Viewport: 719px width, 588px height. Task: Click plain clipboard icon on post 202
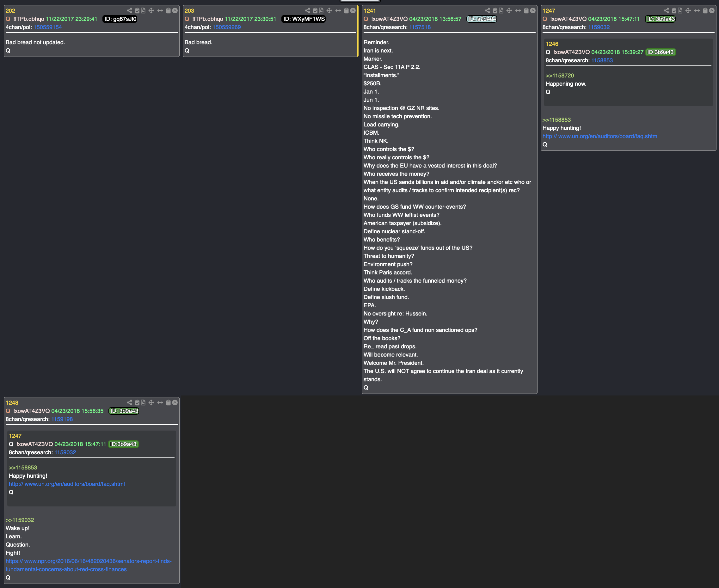pos(168,10)
